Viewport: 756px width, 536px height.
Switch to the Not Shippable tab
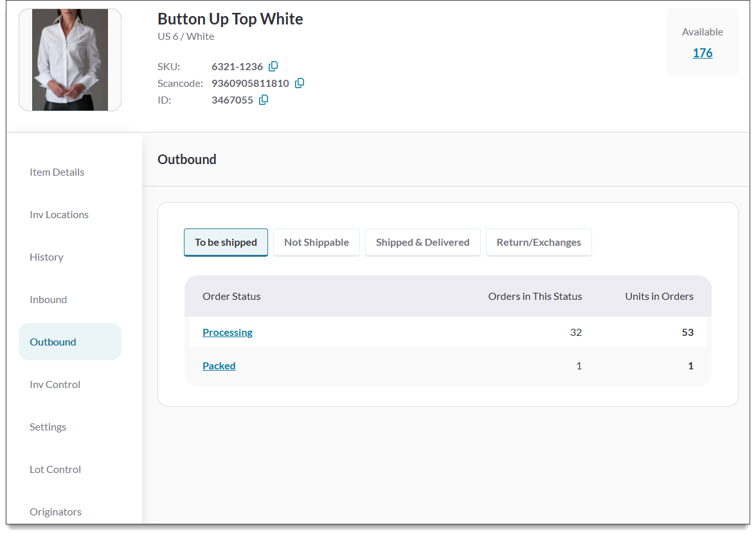pos(316,243)
